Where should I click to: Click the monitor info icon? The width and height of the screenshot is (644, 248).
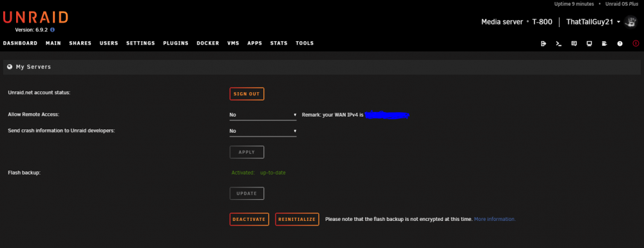click(589, 44)
